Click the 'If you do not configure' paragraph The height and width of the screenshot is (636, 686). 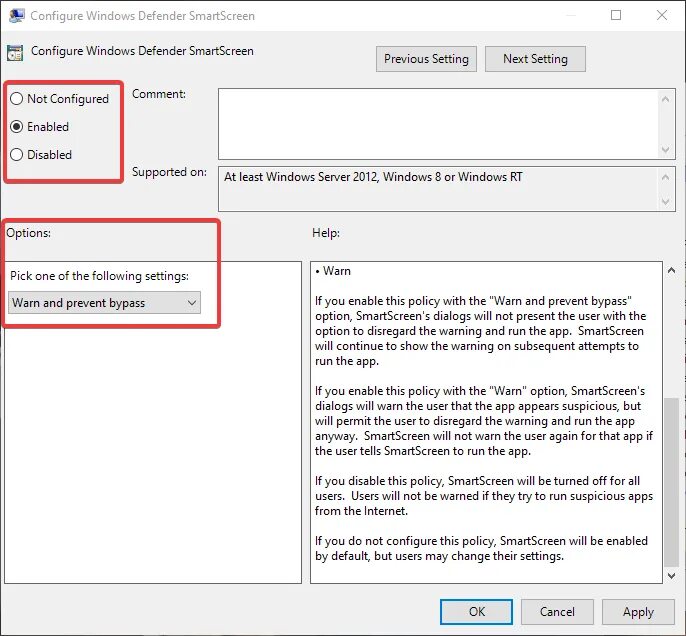pyautogui.click(x=481, y=549)
